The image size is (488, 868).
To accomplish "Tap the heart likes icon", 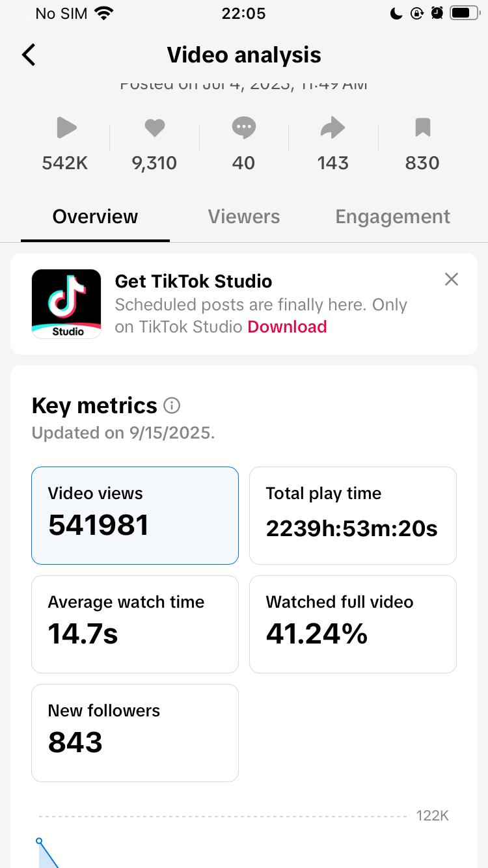I will click(x=154, y=128).
